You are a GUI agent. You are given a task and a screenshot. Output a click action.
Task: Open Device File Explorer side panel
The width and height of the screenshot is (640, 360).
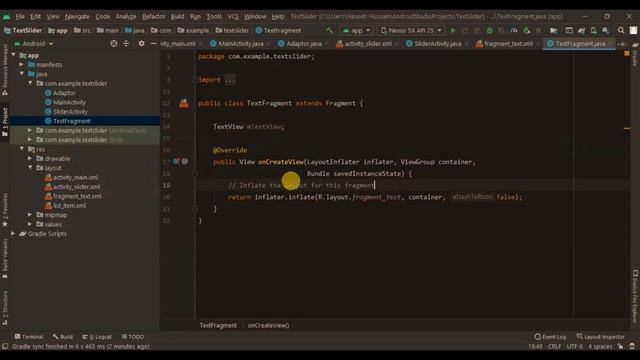pyautogui.click(x=635, y=296)
